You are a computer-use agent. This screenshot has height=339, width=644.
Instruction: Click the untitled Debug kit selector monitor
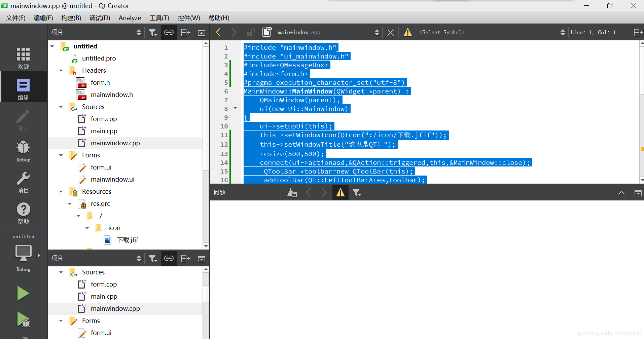point(24,253)
